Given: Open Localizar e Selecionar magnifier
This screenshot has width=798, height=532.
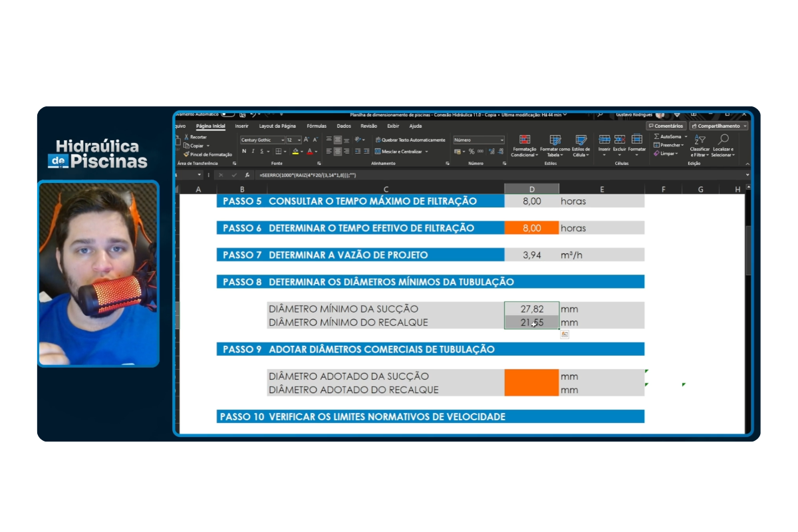Looking at the screenshot, I should (723, 140).
